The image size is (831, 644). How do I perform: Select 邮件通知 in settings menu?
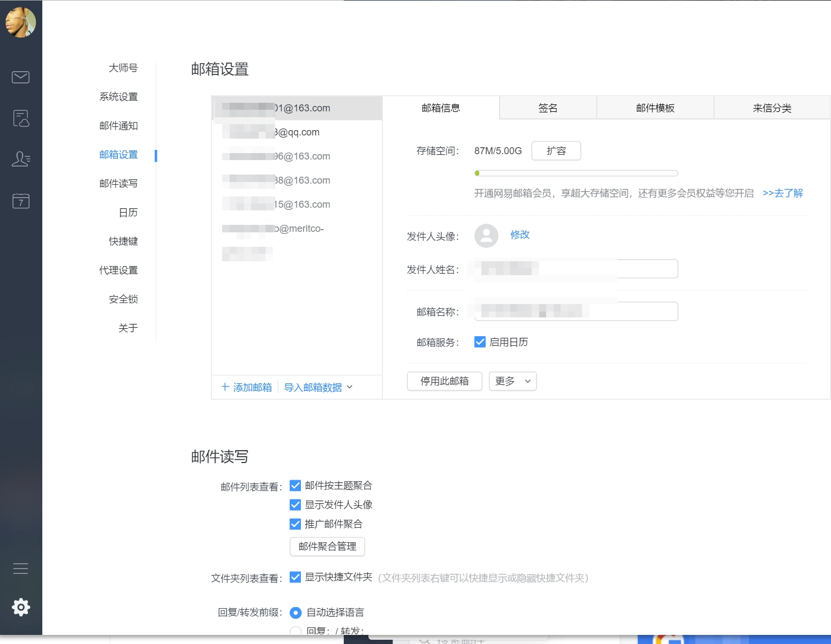tap(118, 126)
